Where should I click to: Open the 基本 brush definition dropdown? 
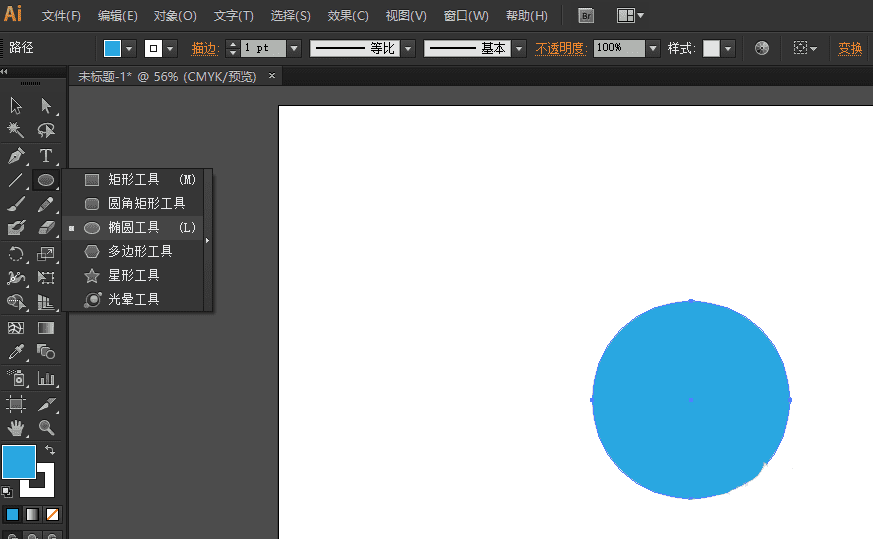click(x=519, y=48)
